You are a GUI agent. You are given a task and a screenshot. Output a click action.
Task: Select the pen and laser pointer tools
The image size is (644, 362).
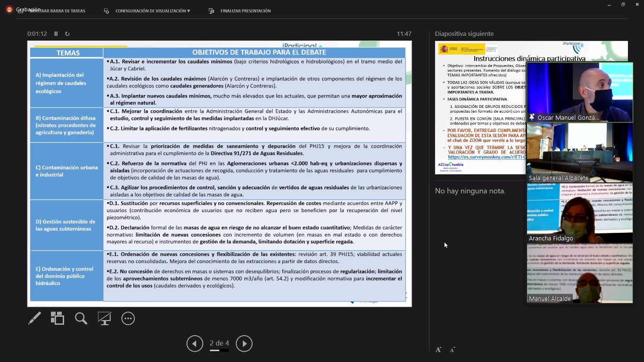(x=34, y=319)
